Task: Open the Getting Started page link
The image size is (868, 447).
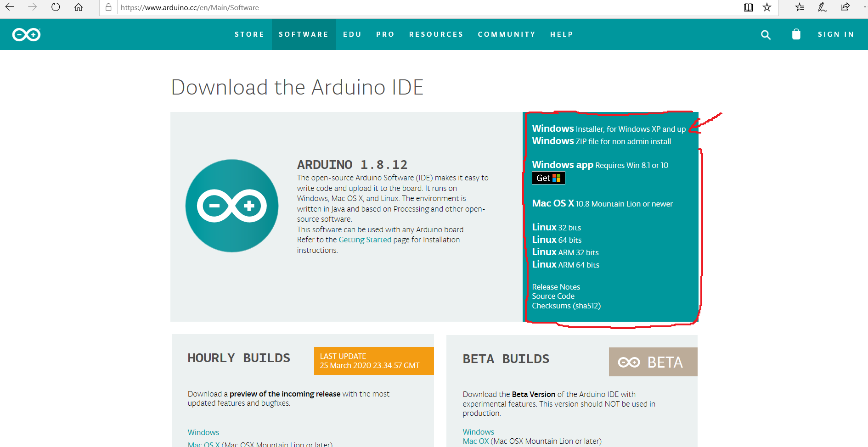Action: click(365, 240)
